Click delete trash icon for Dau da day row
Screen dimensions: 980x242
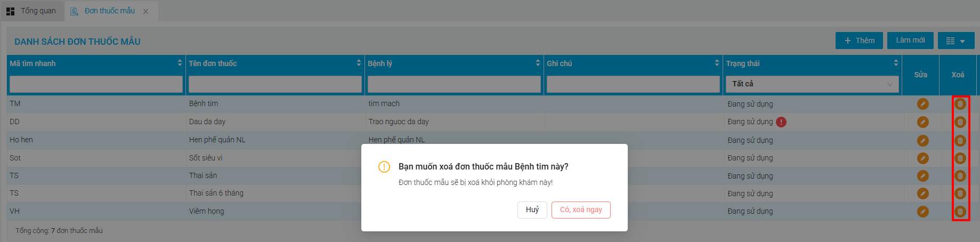960,122
